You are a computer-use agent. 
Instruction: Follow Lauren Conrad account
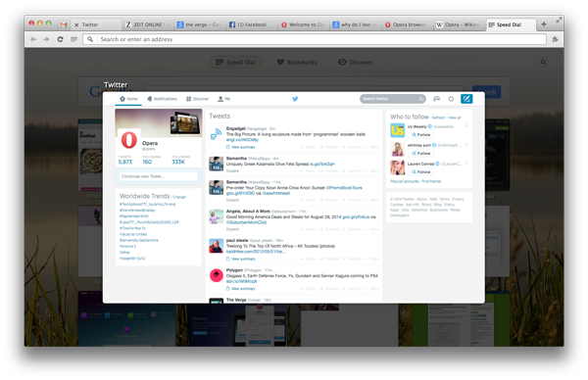(420, 172)
